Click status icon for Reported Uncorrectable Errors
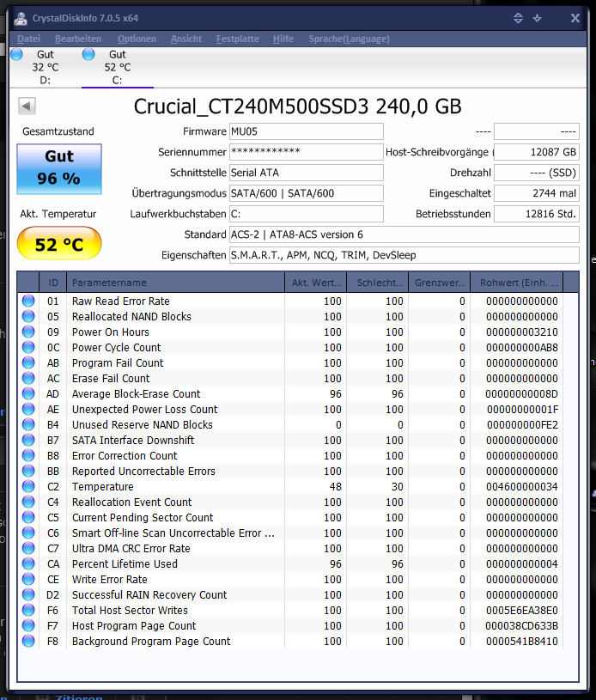Image resolution: width=596 pixels, height=700 pixels. click(x=28, y=471)
